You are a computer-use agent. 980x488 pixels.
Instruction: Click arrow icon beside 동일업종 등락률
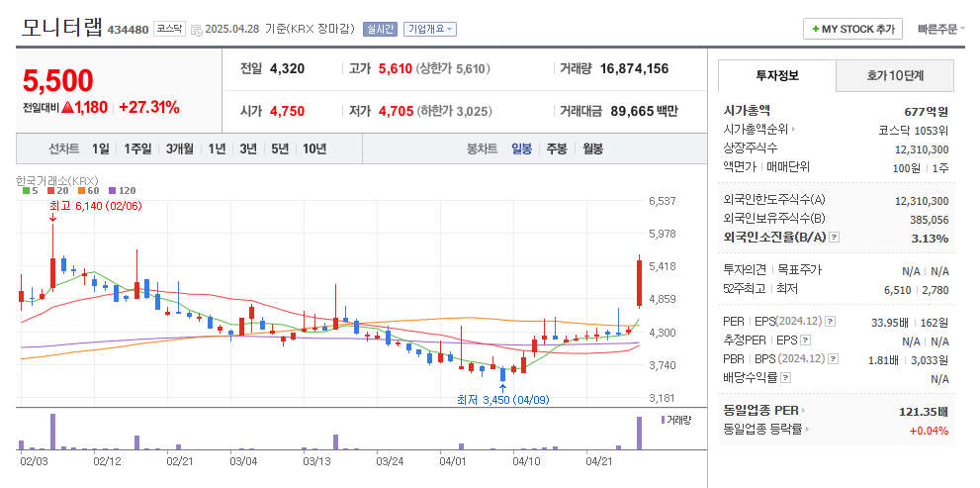click(x=807, y=430)
